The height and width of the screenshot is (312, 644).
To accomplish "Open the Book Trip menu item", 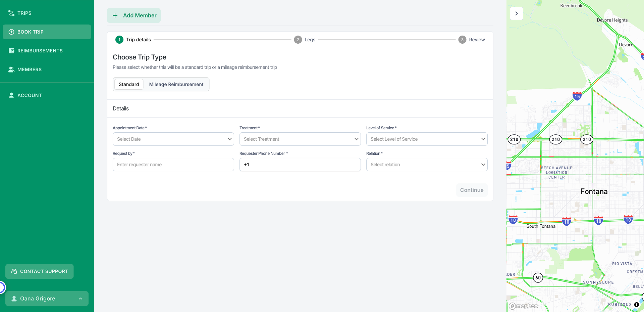I will 47,32.
